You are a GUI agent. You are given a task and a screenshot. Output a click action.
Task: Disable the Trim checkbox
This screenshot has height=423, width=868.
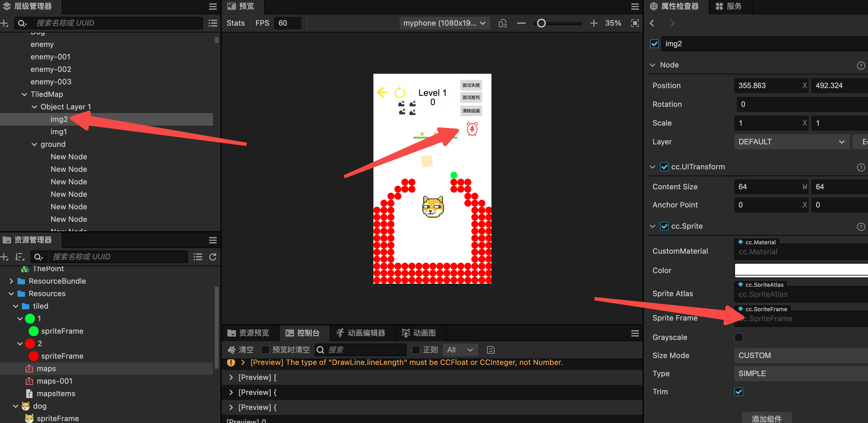738,392
